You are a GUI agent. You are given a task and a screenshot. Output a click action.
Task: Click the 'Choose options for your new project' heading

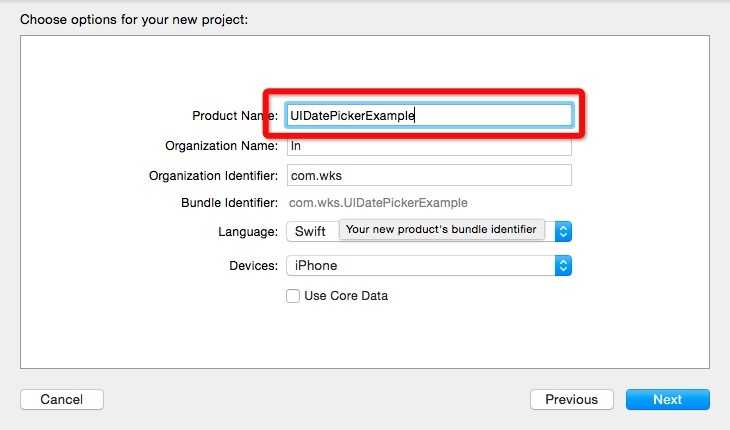click(134, 20)
